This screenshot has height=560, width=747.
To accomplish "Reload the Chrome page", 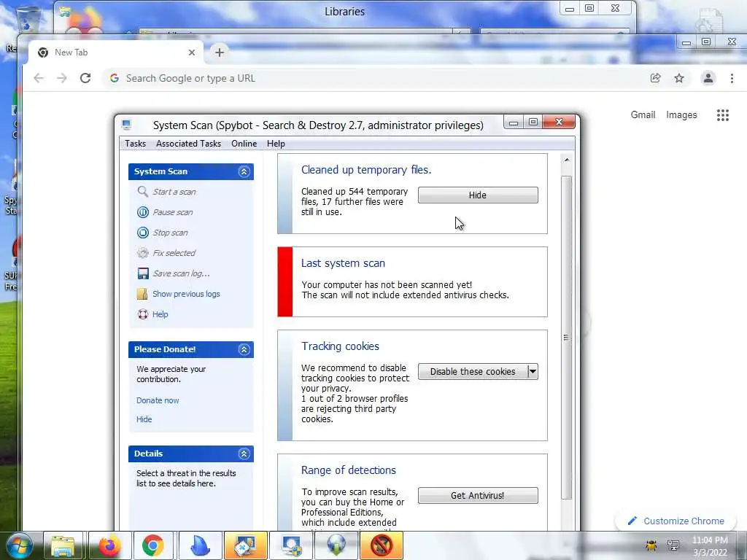I will pos(85,78).
